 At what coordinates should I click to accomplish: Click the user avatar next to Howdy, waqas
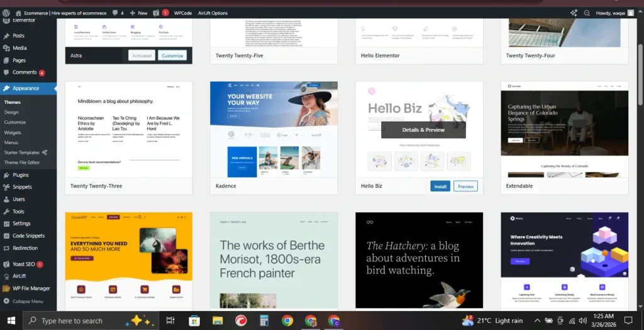630,13
